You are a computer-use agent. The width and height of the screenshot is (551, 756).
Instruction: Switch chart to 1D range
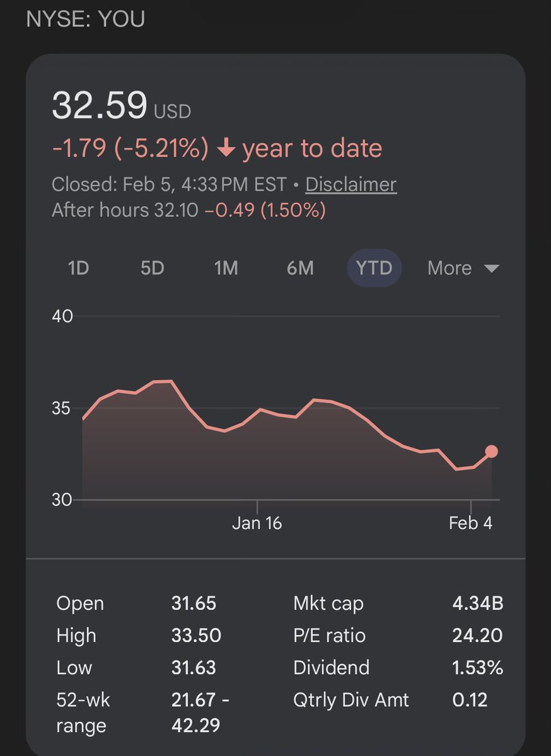78,268
